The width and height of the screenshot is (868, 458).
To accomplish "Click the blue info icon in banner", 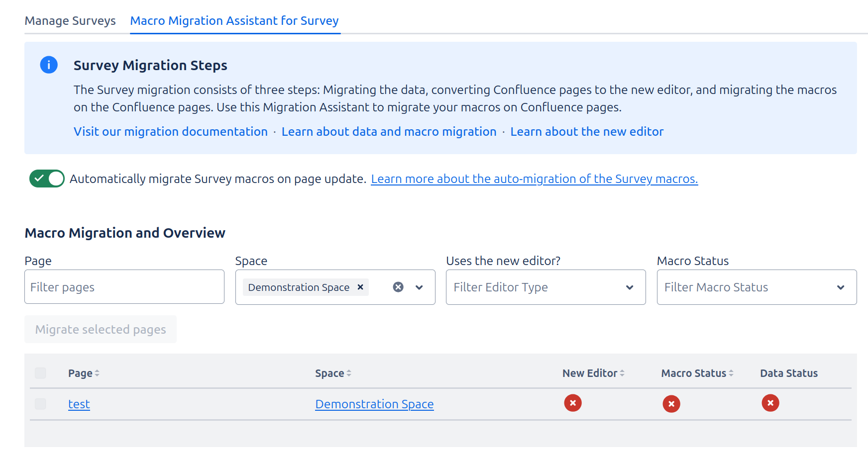I will tap(49, 65).
